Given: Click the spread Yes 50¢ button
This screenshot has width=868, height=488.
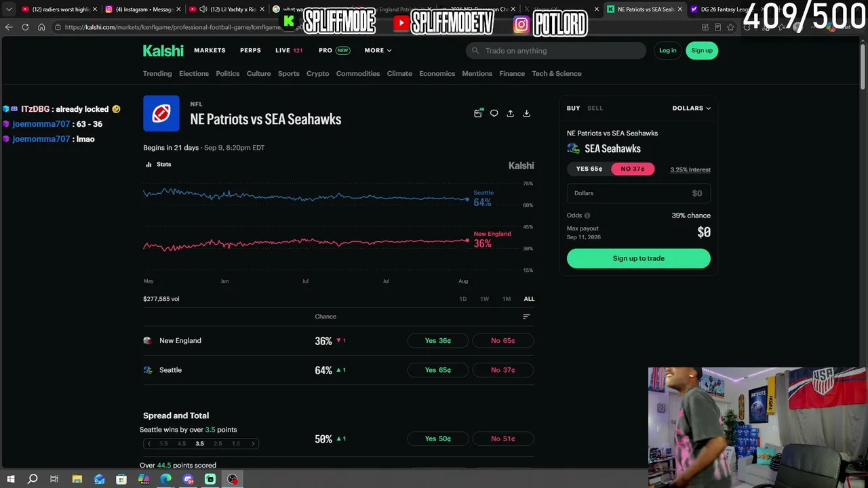Looking at the screenshot, I should tap(437, 439).
